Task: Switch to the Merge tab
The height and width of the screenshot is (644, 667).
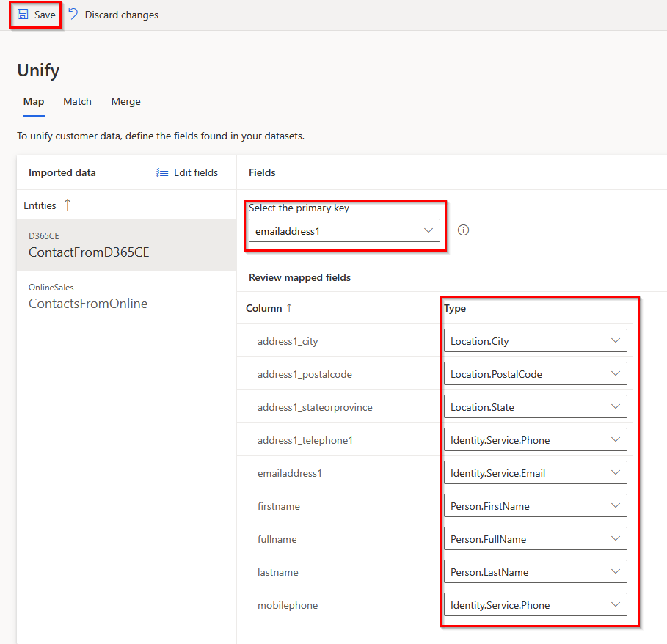Action: pyautogui.click(x=125, y=102)
